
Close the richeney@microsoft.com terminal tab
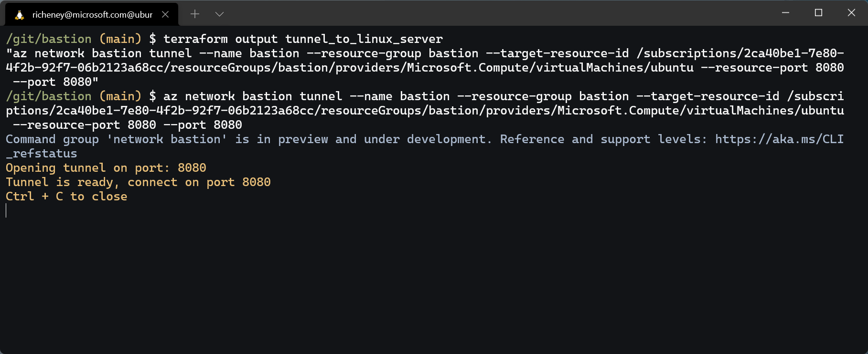165,14
